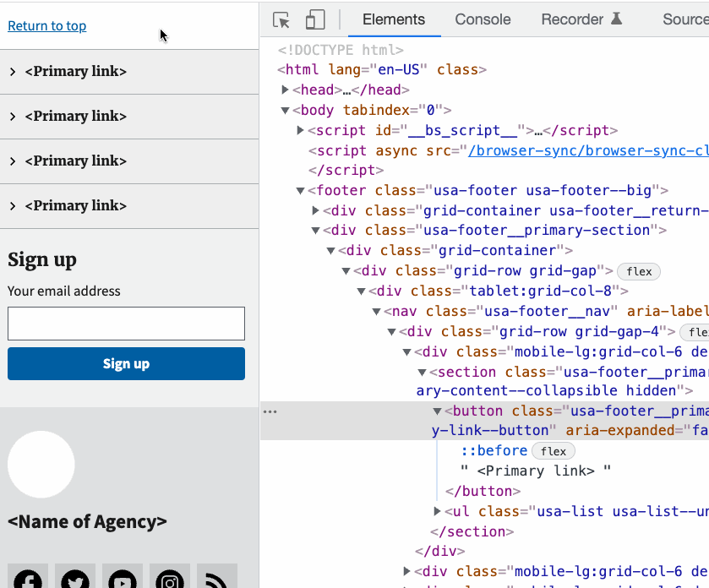Expand the ul usa-list node
This screenshot has width=709, height=588.
[437, 511]
